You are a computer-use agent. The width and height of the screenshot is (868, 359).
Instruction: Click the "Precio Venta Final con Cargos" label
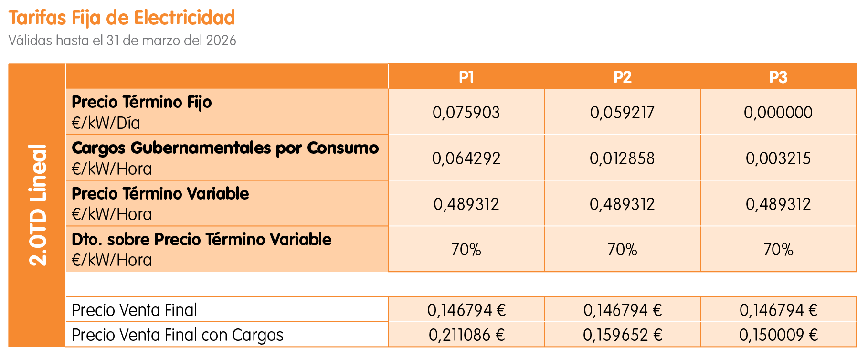click(x=178, y=335)
